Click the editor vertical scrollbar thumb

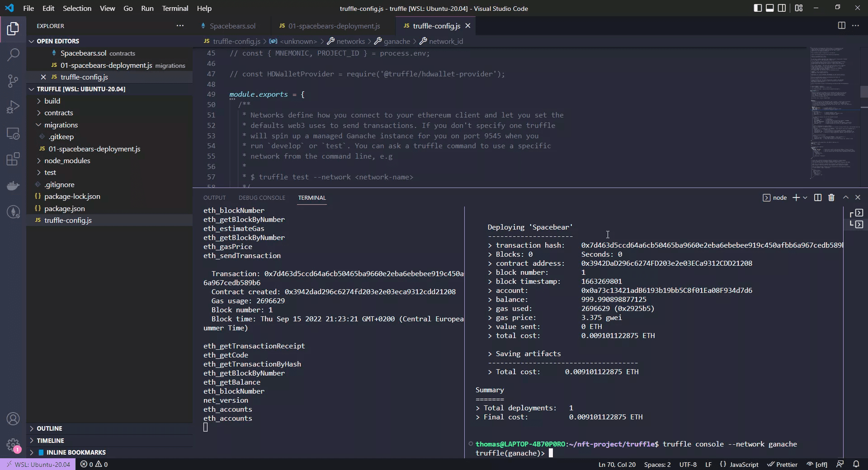click(864, 92)
